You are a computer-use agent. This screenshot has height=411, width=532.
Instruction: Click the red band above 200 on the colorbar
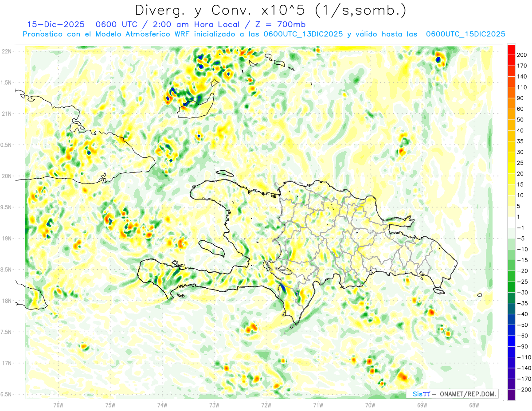tap(511, 50)
